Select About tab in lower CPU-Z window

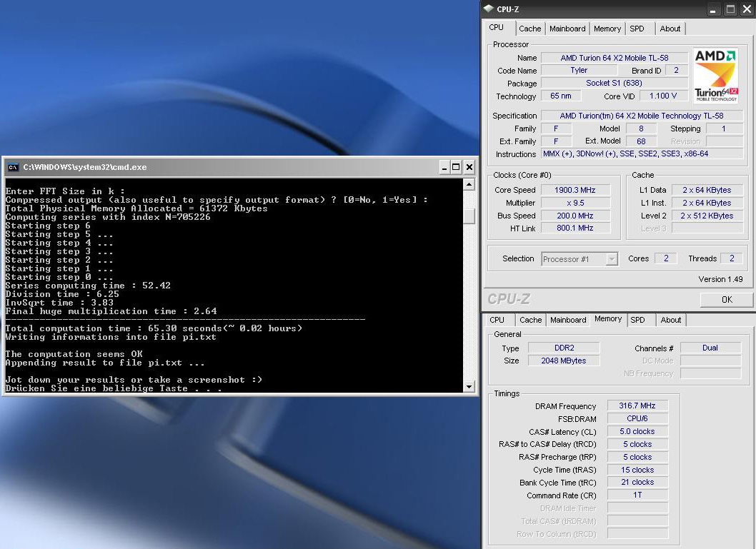pos(671,320)
